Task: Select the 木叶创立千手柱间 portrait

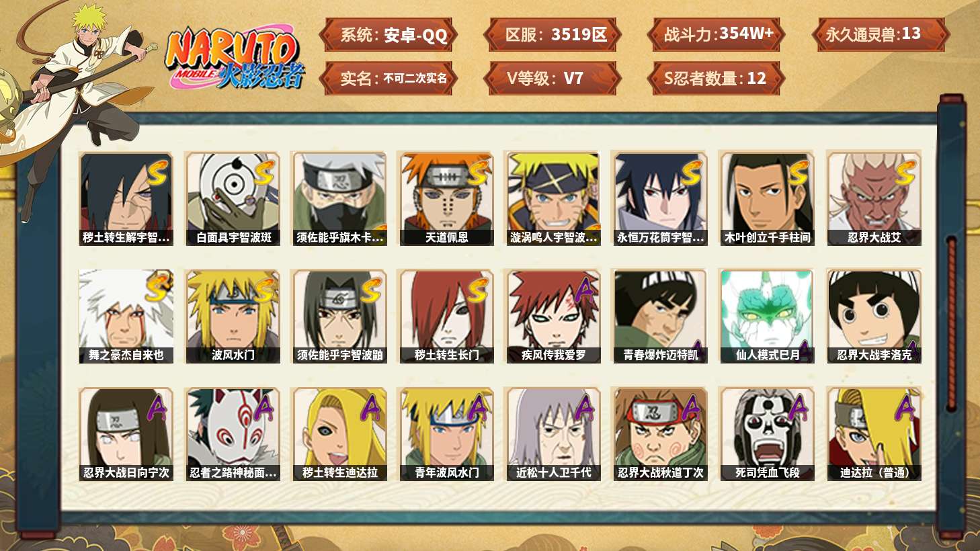Action: (767, 199)
